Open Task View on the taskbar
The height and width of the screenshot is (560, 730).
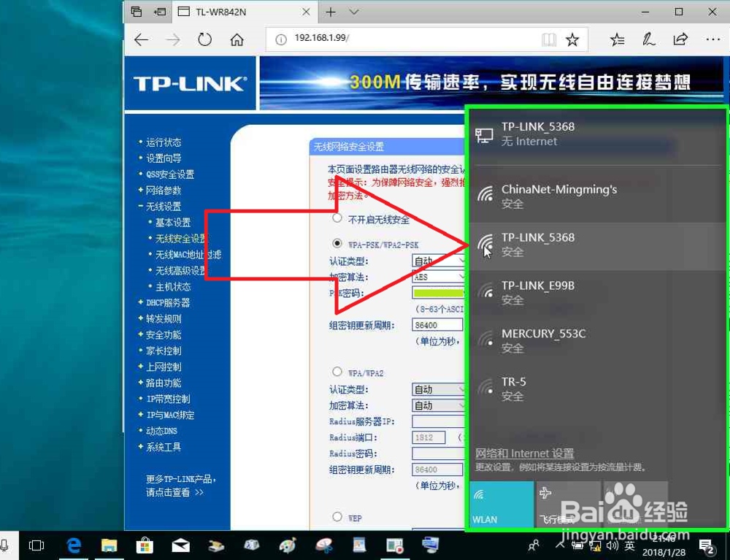click(x=36, y=545)
